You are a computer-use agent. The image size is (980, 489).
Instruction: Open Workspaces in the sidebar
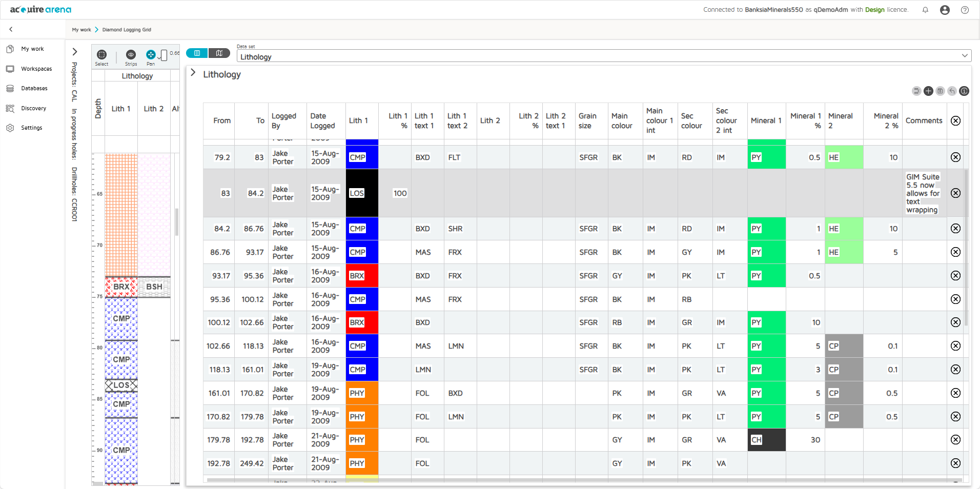point(36,69)
